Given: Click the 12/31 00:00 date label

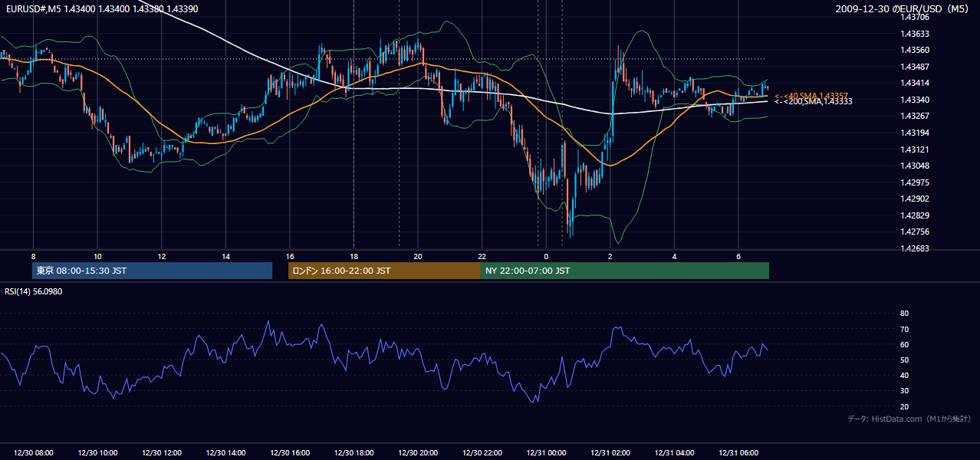Looking at the screenshot, I should click(x=547, y=453).
